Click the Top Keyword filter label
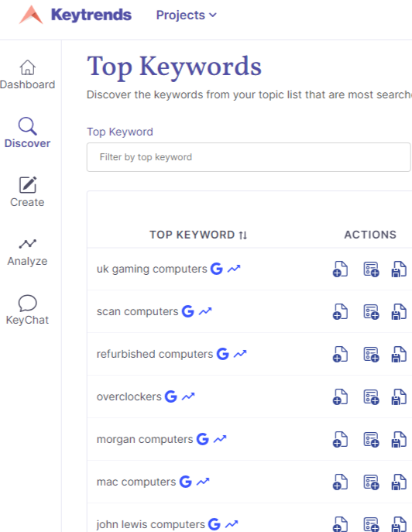The width and height of the screenshot is (412, 532). pyautogui.click(x=120, y=132)
